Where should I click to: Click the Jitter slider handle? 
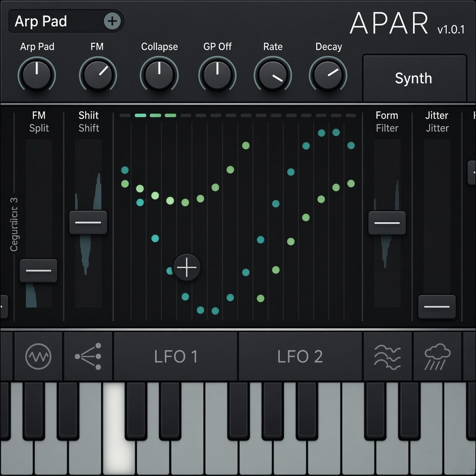pos(437,307)
